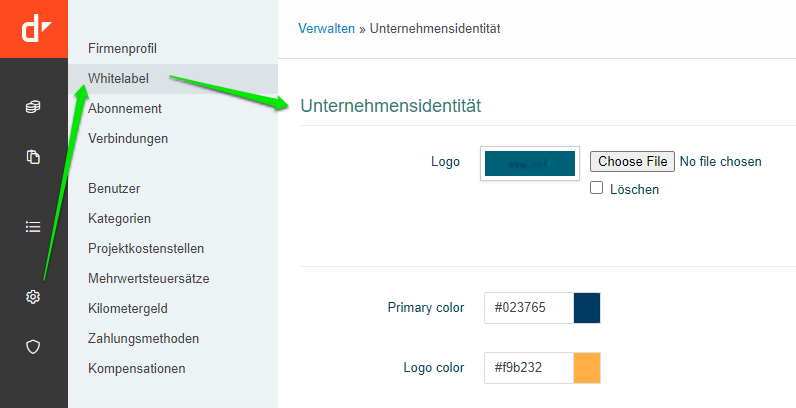796x408 pixels.
Task: Click the current logo thumbnail preview
Action: [x=530, y=164]
